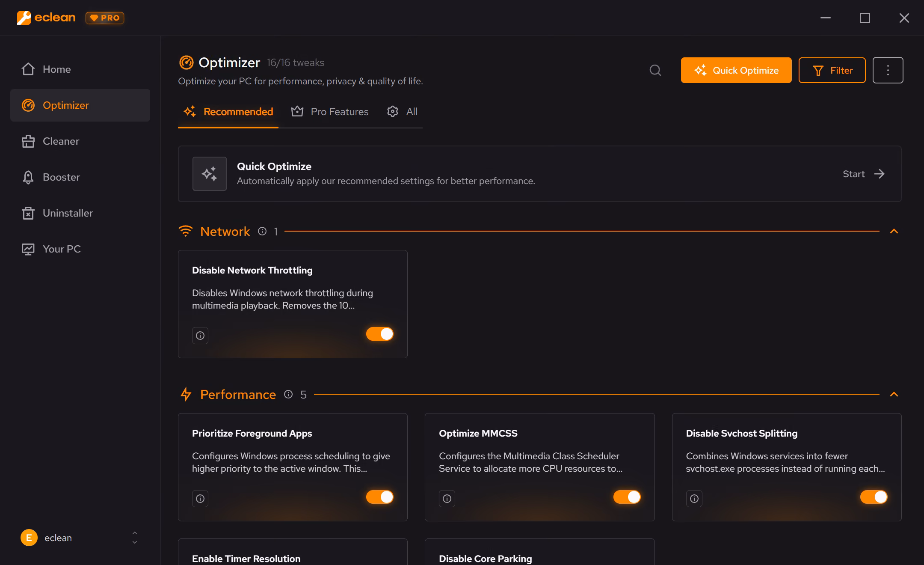The image size is (924, 565).
Task: Click the arrow icon next to Start
Action: (880, 174)
